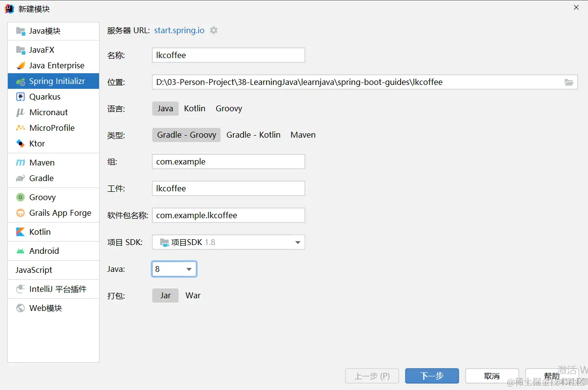Select Kotlin language option
Viewport: 588px width, 390px height.
pyautogui.click(x=195, y=108)
